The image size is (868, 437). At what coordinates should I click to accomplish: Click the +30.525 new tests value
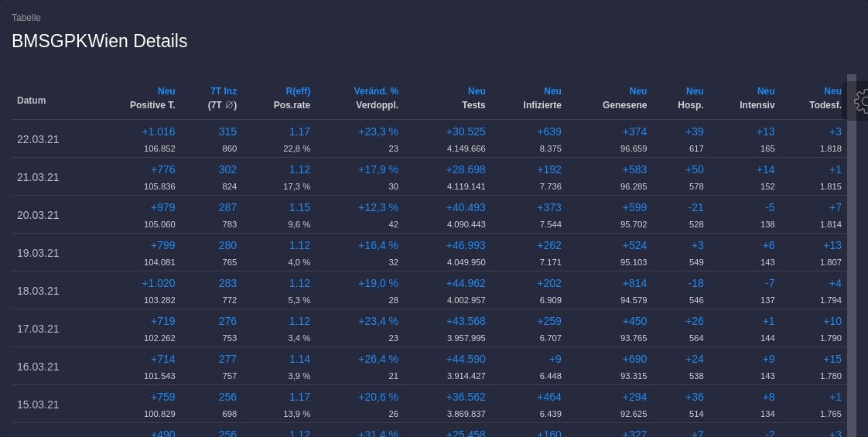(x=466, y=131)
